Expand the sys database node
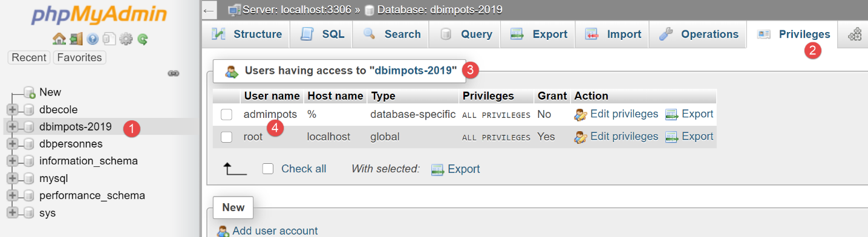 pyautogui.click(x=11, y=213)
